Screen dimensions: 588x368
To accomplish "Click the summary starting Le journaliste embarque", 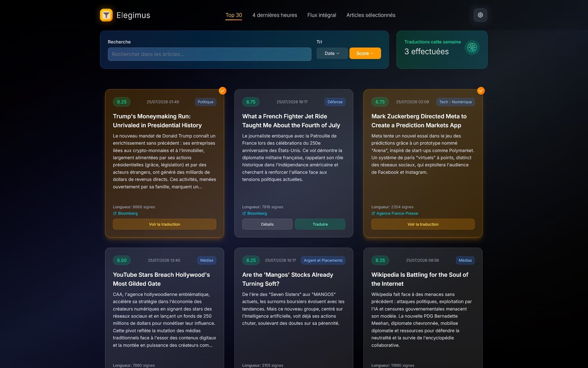I will tap(293, 158).
